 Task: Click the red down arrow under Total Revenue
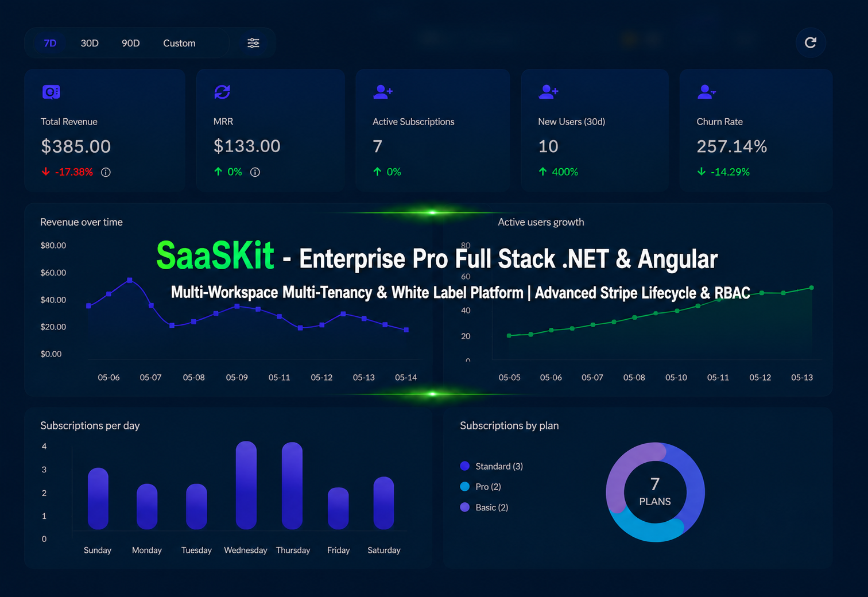(x=46, y=172)
